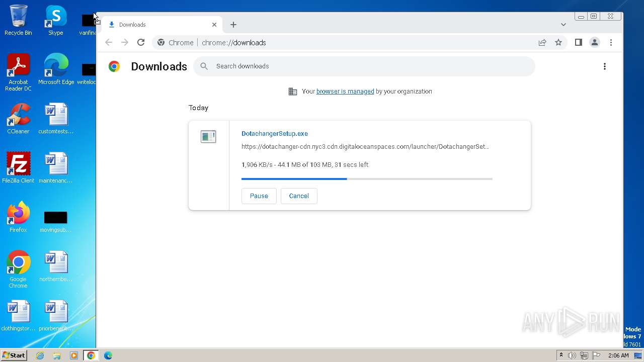Open the FileZilla Client desktop shortcut
Screen dimensions: 644x362
[x=18, y=168]
